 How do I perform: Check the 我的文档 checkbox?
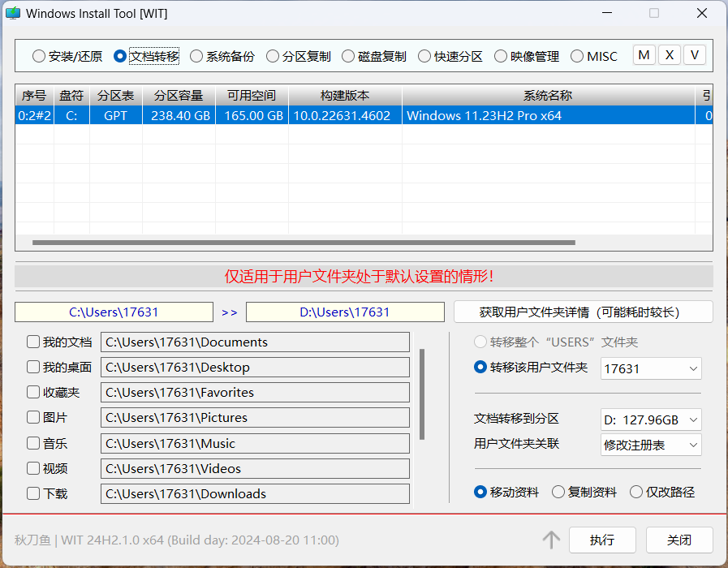click(33, 342)
